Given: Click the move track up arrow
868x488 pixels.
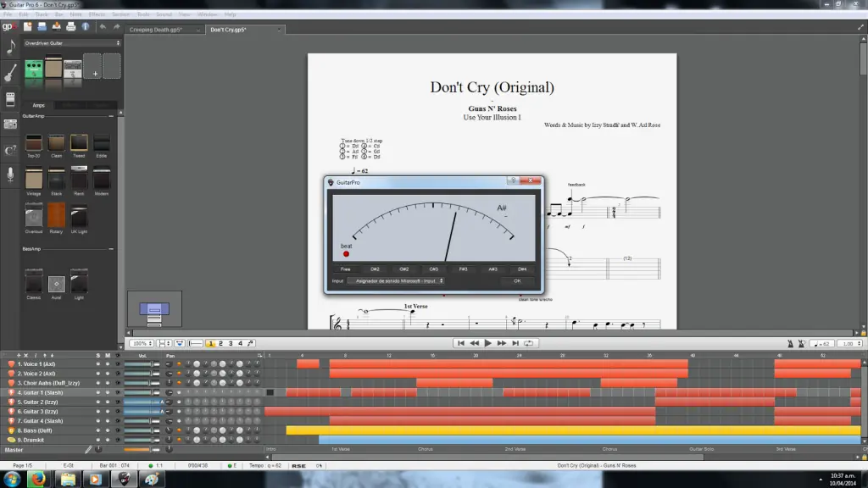Looking at the screenshot, I should [x=45, y=355].
